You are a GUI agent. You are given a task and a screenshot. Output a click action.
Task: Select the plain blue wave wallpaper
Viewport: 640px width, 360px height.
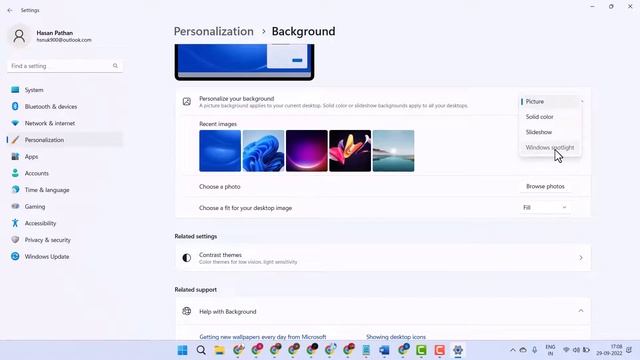[220, 151]
